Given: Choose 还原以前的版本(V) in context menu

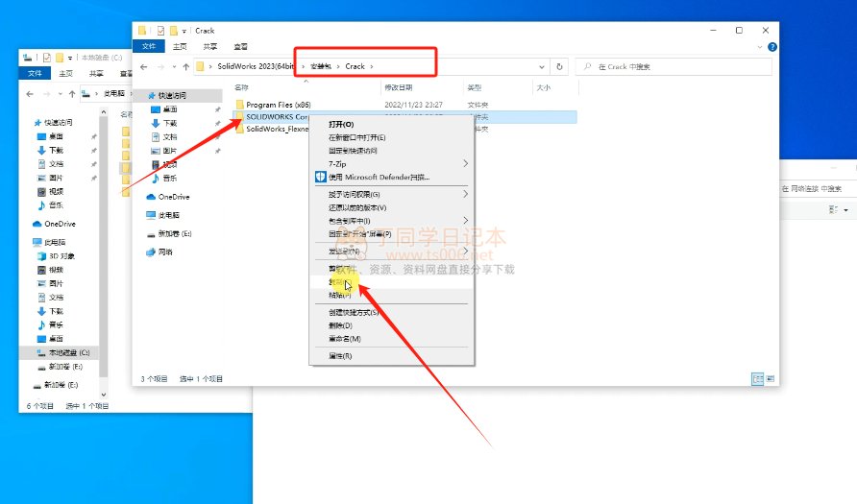Looking at the screenshot, I should point(357,207).
